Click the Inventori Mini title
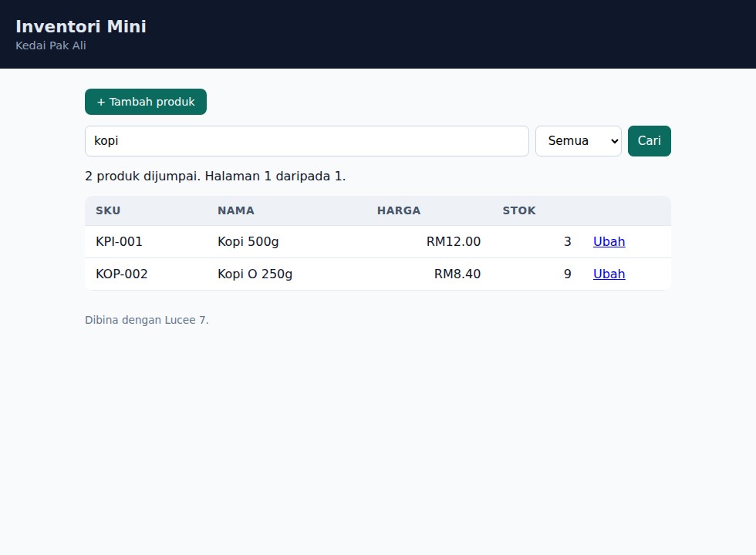Screen dimensions: 756x555 pyautogui.click(x=81, y=26)
